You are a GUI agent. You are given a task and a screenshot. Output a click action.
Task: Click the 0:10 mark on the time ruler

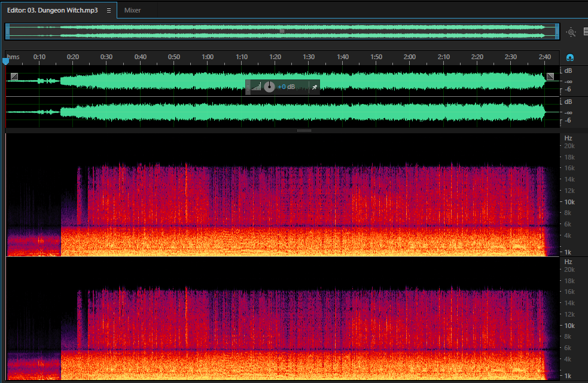(x=39, y=57)
